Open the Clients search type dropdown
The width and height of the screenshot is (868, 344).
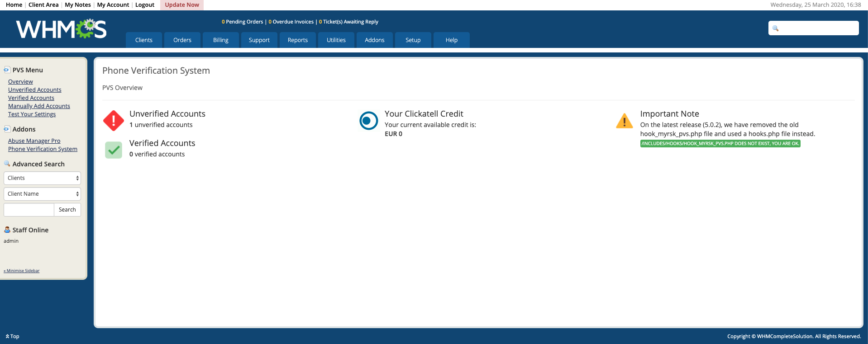(x=42, y=178)
